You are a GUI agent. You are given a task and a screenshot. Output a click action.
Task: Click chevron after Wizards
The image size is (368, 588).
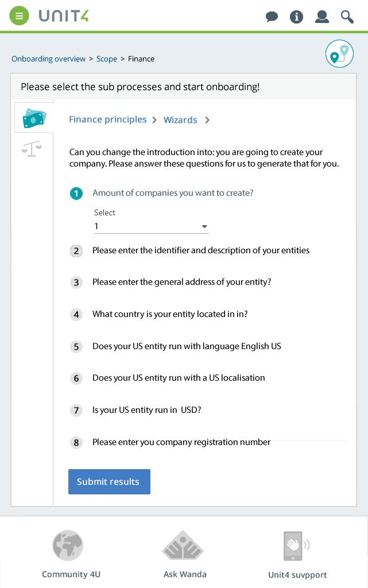(x=207, y=120)
